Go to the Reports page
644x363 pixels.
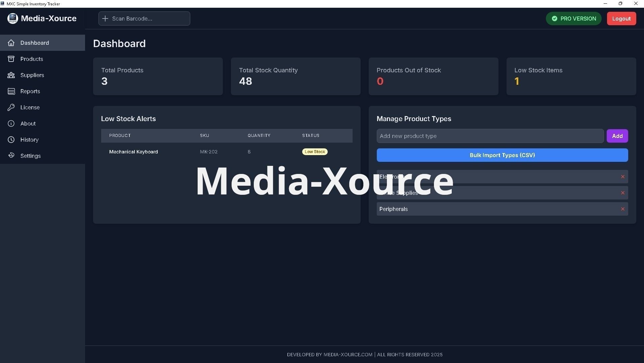[x=30, y=91]
